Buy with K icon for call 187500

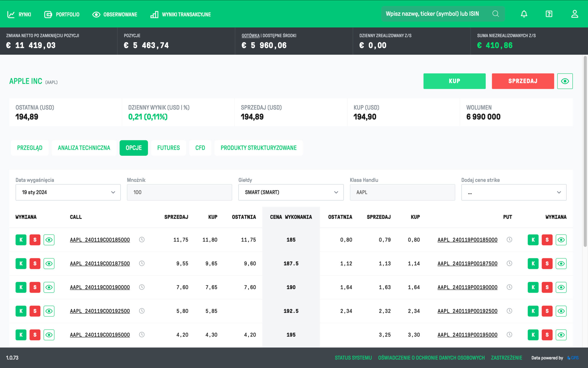point(21,264)
